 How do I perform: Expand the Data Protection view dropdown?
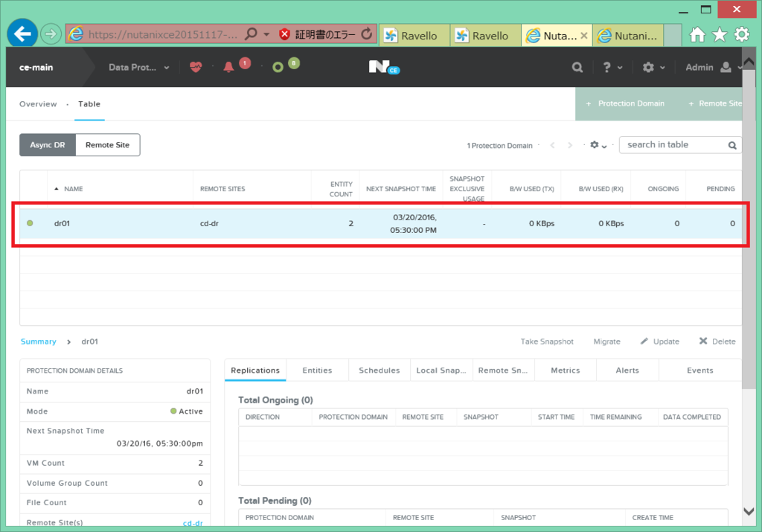pyautogui.click(x=139, y=67)
